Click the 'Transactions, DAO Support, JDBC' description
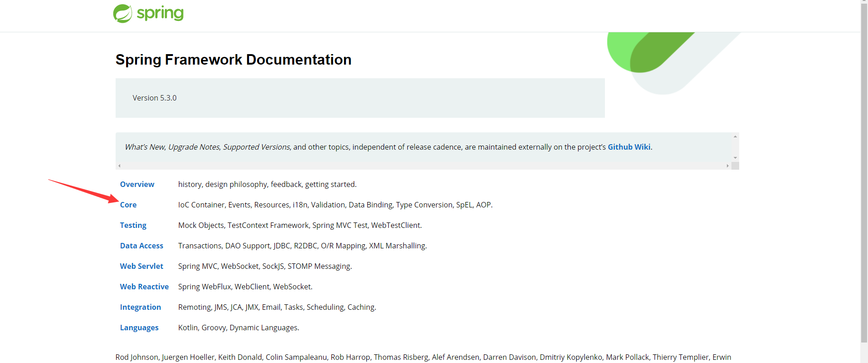 click(x=303, y=246)
